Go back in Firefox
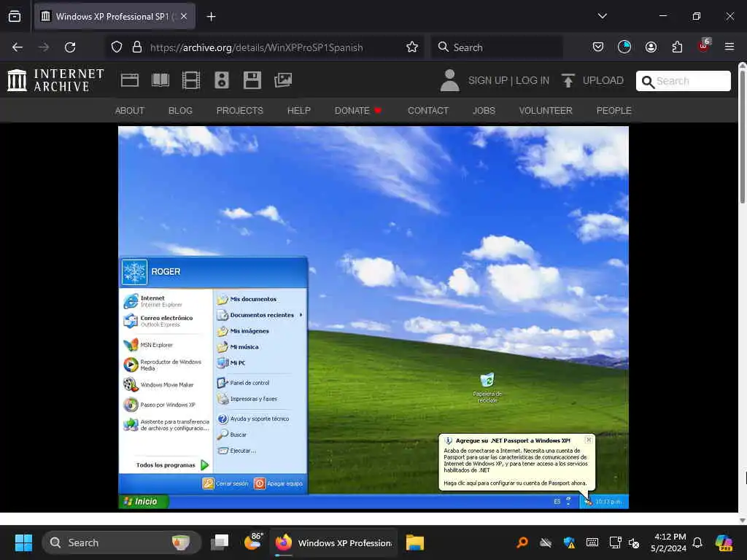The image size is (747, 560). 18,47
